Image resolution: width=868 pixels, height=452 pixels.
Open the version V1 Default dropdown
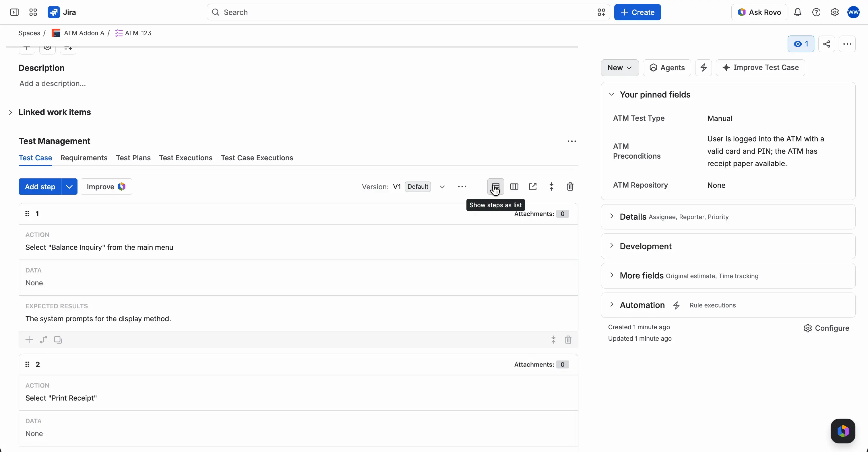pyautogui.click(x=442, y=186)
